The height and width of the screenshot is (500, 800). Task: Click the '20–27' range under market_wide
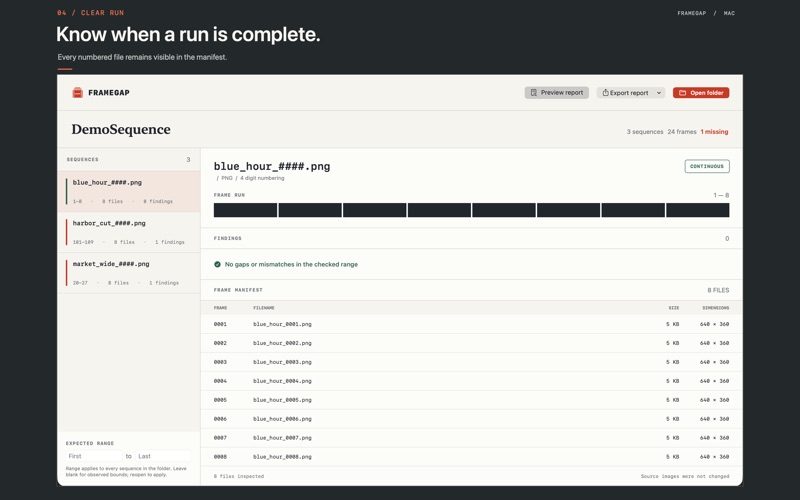pyautogui.click(x=80, y=283)
